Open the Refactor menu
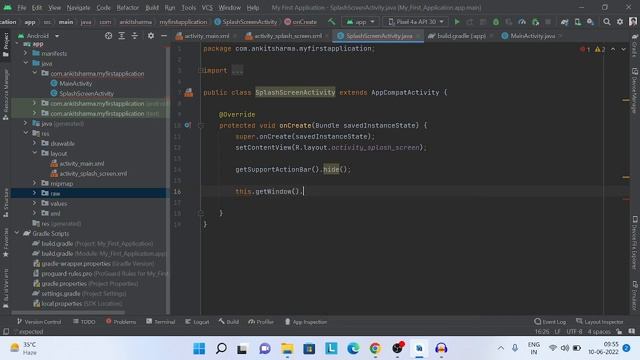 (x=127, y=8)
